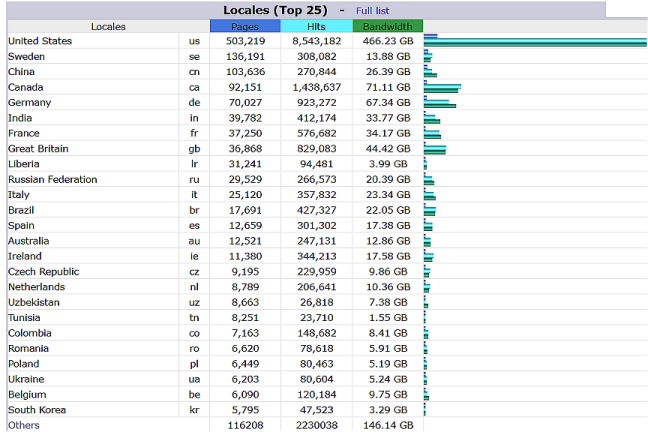Select the Tunisia locale name
Viewport: 648px width, 432px height.
pyautogui.click(x=24, y=317)
